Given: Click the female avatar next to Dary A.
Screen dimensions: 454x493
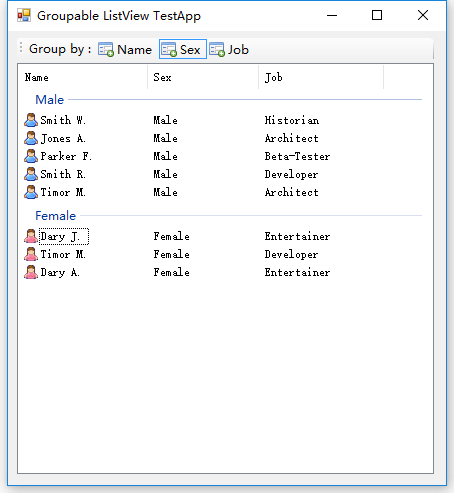Looking at the screenshot, I should coord(31,272).
